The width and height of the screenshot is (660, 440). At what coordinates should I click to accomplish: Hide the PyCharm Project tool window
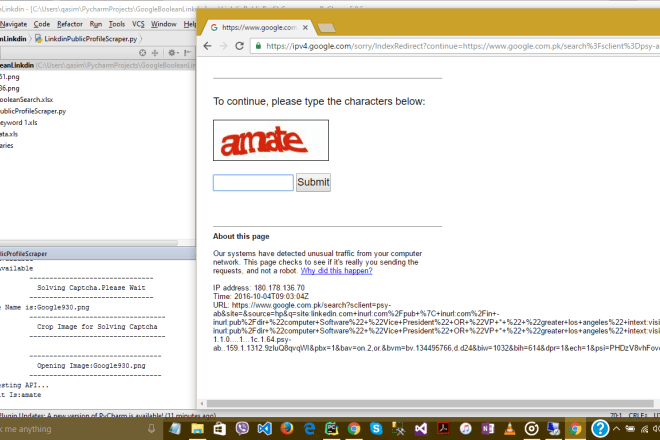(x=187, y=53)
